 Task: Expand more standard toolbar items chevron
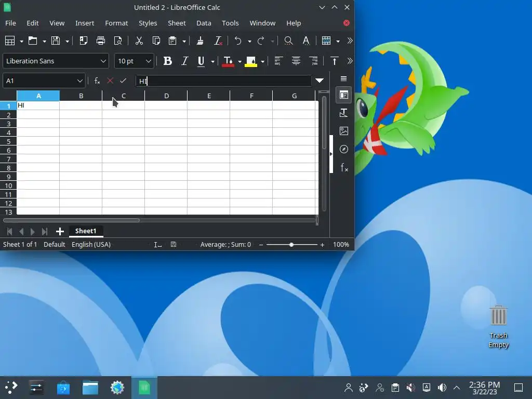[x=350, y=41]
